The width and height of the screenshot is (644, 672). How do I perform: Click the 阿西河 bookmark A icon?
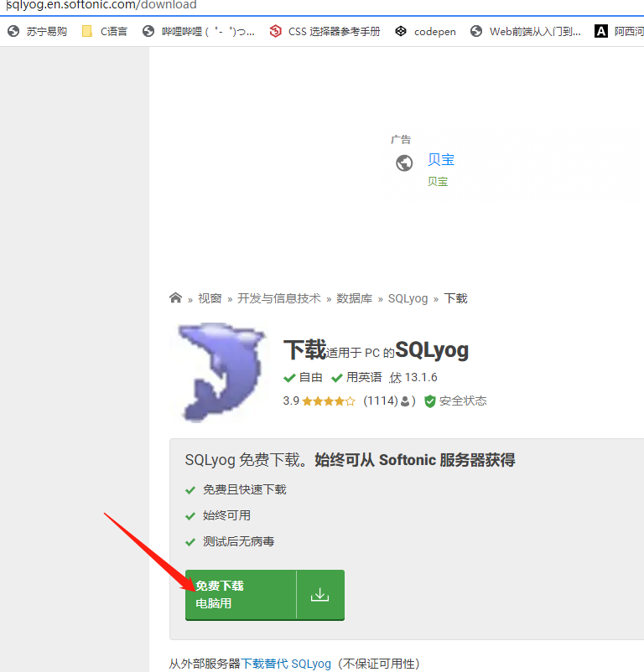point(600,31)
